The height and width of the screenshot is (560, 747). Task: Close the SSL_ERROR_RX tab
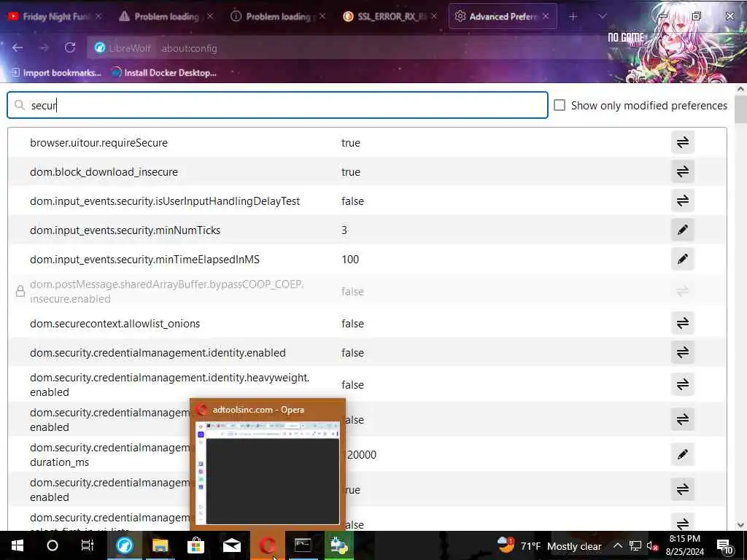point(433,16)
